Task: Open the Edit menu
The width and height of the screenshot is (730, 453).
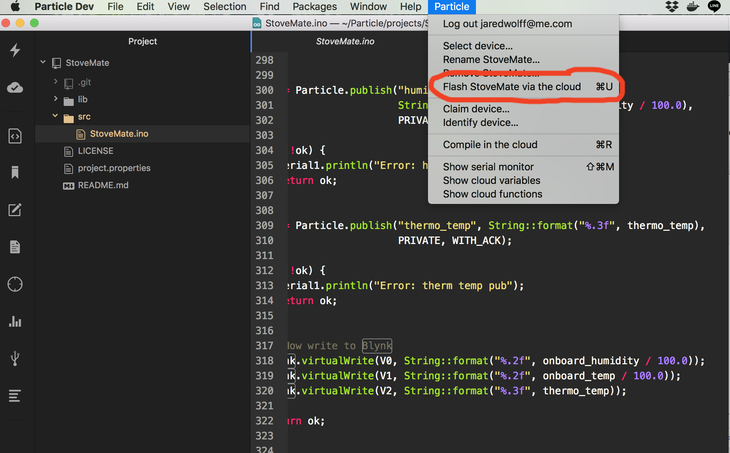Action: click(145, 7)
